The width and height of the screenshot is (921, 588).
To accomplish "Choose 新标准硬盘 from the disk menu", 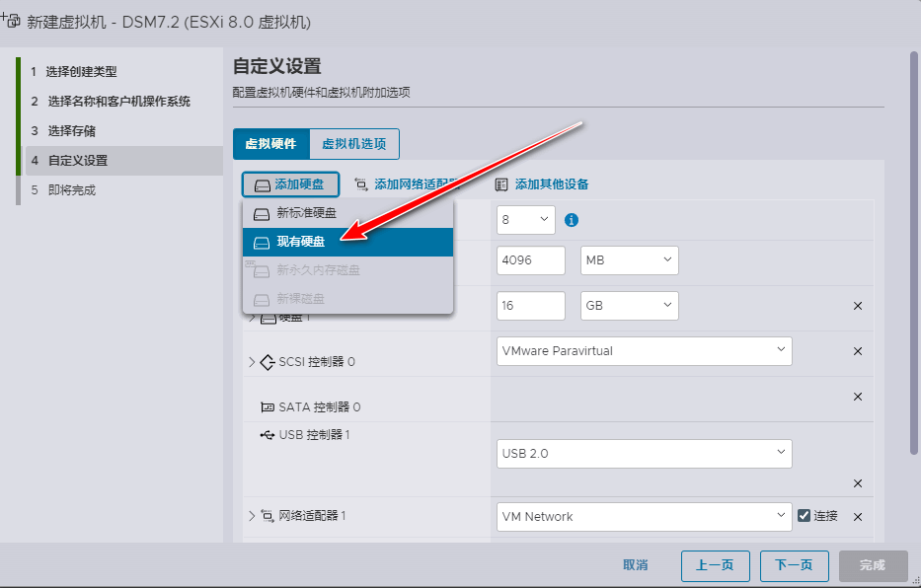I will 347,213.
